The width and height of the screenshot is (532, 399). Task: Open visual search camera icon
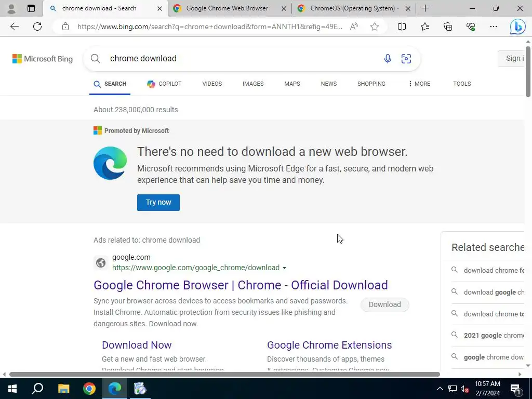[x=406, y=58]
